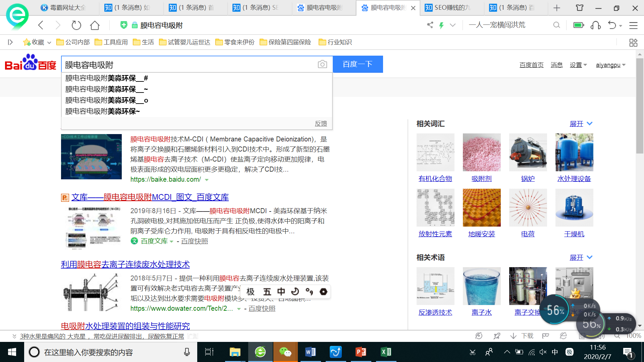Expand 相关术语 with 展开

pyautogui.click(x=581, y=257)
